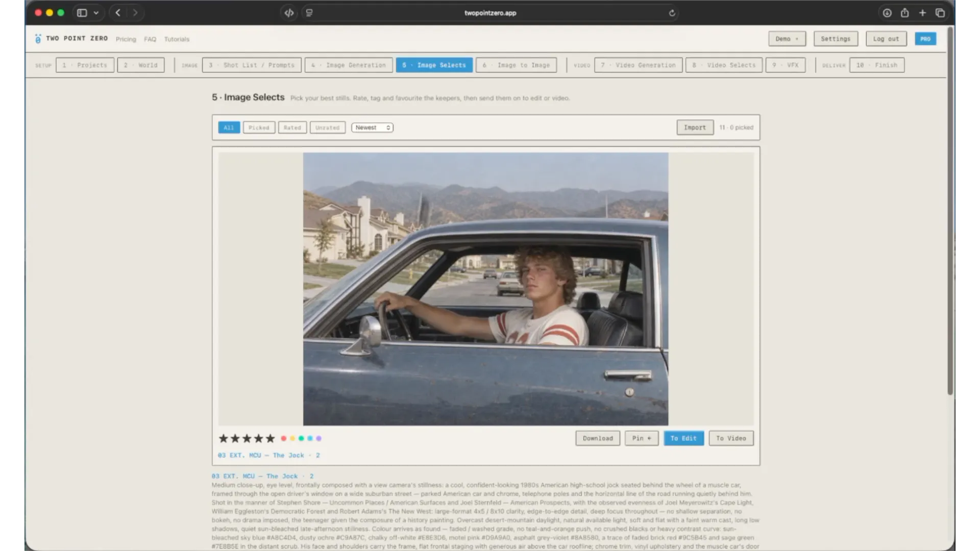Show only Rated images

click(292, 128)
